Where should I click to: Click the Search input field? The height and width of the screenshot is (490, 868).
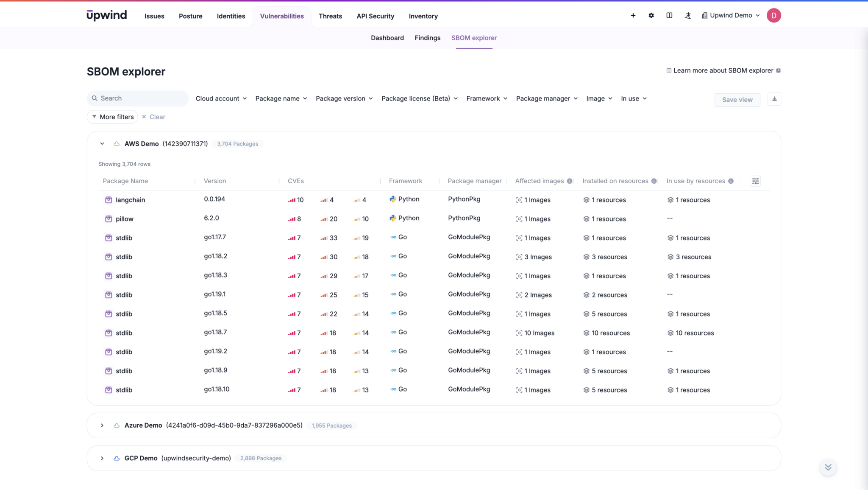tap(137, 98)
